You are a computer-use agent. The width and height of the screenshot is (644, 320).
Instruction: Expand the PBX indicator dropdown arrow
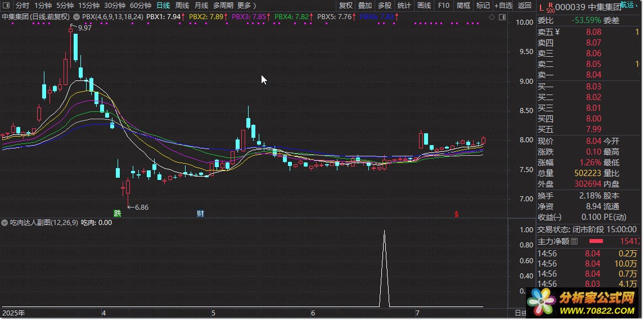(77, 17)
